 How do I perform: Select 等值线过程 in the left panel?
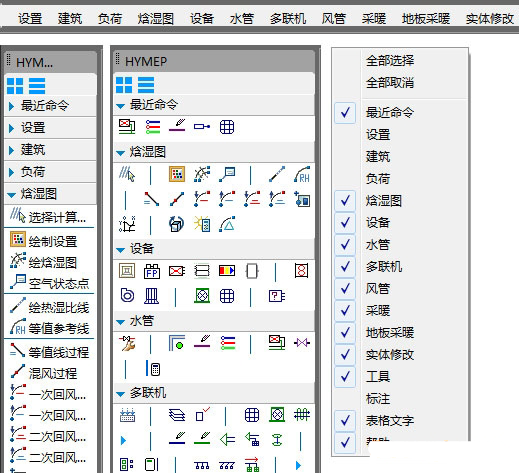pos(50,351)
